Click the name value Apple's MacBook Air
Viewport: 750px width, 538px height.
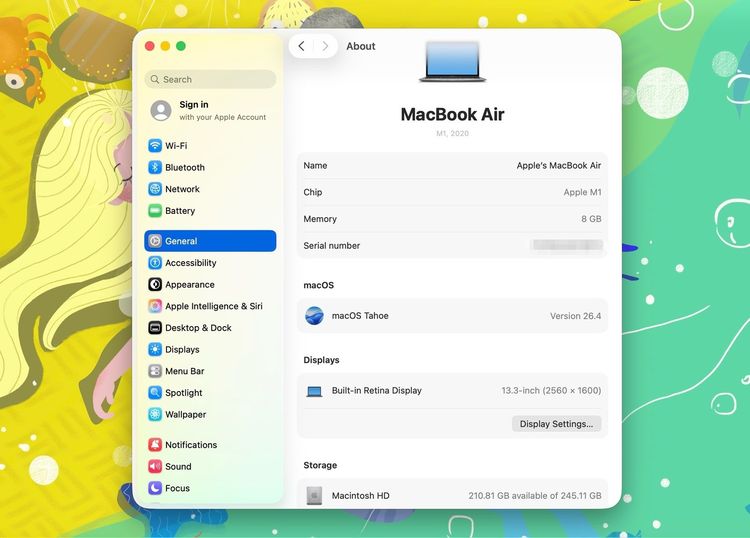(559, 165)
